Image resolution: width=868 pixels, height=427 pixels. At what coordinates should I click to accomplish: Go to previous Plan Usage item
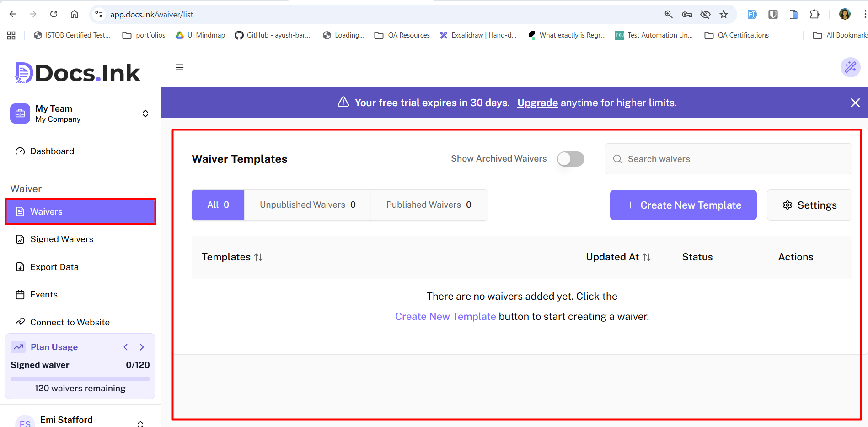click(x=126, y=347)
